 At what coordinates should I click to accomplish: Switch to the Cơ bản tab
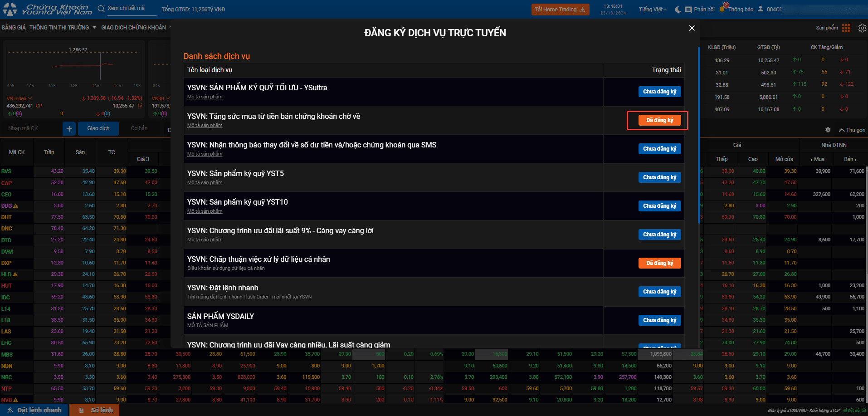(139, 128)
